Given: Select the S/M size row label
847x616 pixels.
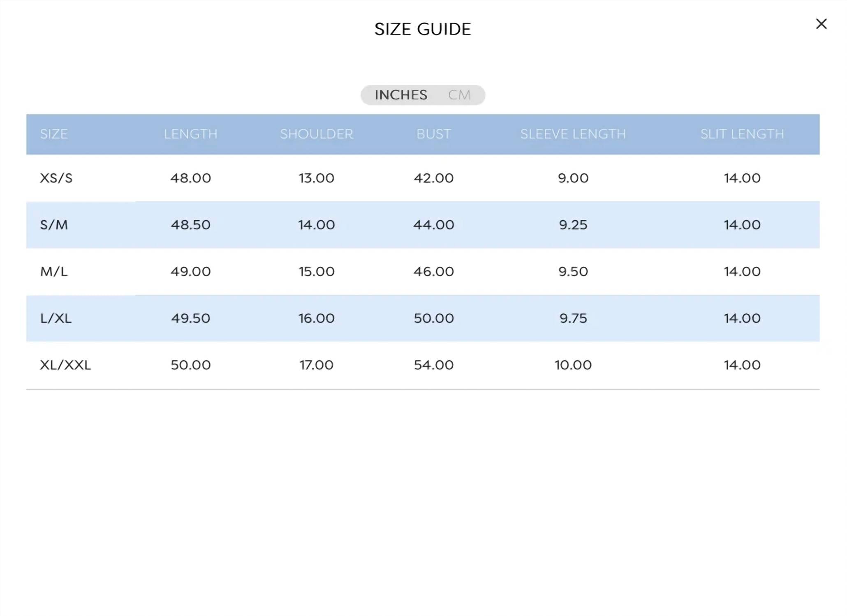Looking at the screenshot, I should coord(54,225).
